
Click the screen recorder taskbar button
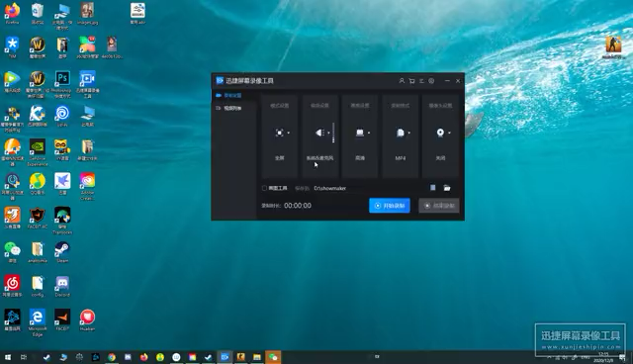(x=225, y=357)
